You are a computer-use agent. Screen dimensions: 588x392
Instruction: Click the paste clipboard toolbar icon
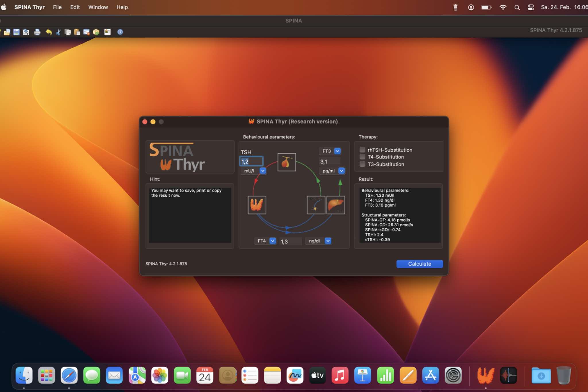click(x=77, y=32)
